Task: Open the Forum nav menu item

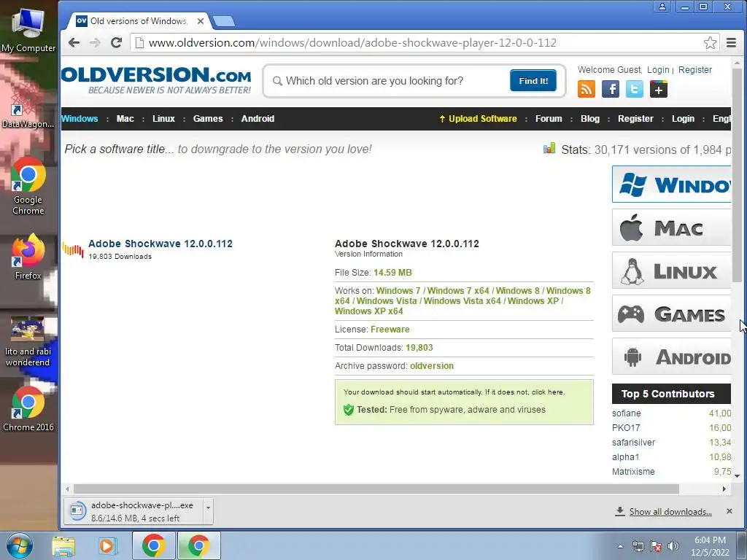Action: click(x=549, y=119)
